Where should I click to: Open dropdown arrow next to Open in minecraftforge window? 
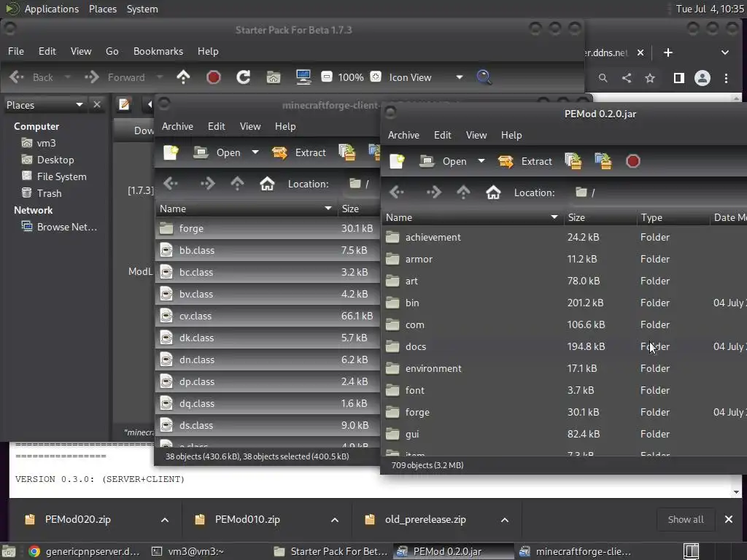pyautogui.click(x=255, y=152)
